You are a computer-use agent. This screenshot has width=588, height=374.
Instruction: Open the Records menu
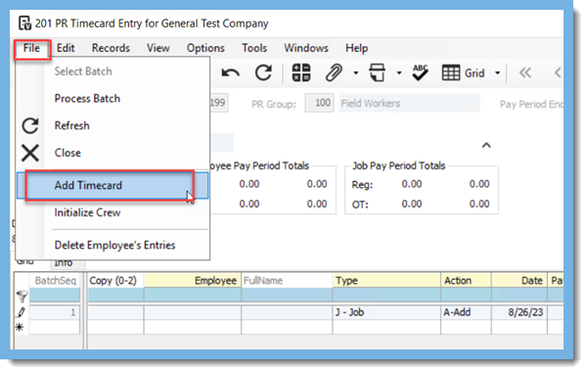pos(111,48)
